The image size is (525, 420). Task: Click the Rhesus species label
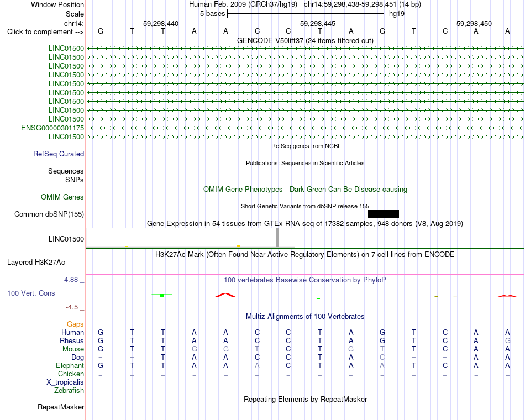72,340
